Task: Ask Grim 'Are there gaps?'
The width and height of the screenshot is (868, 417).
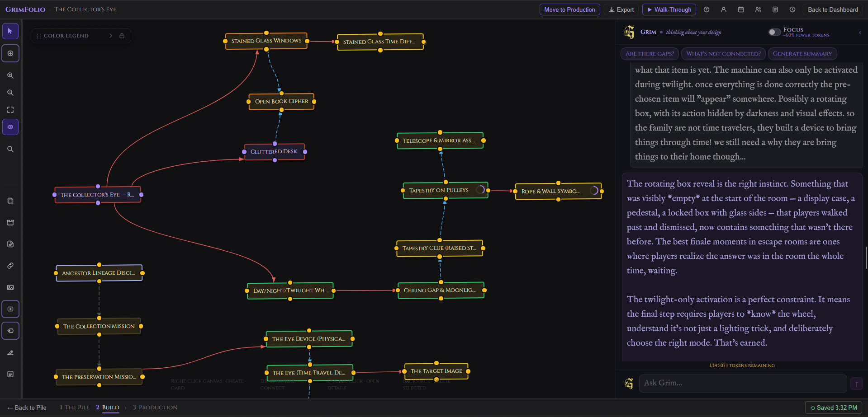Action: click(650, 54)
